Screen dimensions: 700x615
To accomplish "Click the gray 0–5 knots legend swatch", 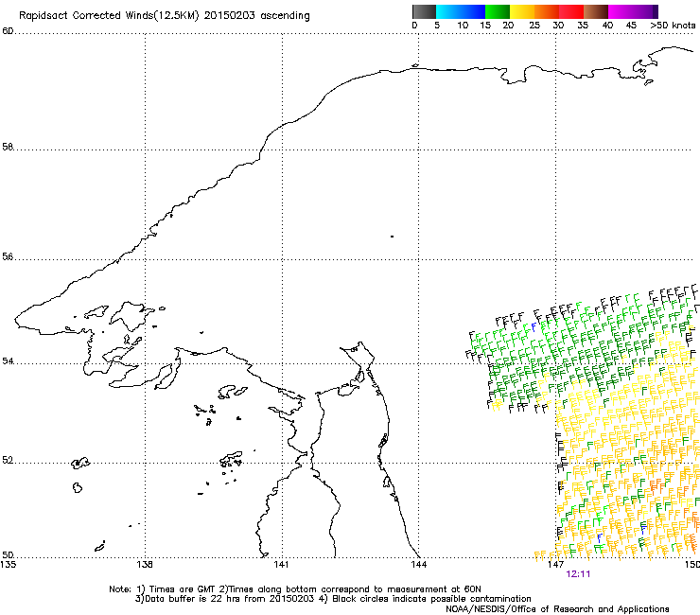I will [424, 11].
